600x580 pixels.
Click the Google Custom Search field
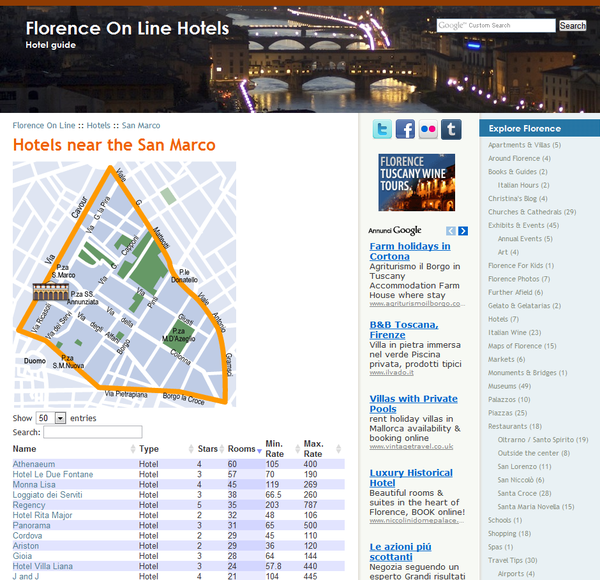click(x=496, y=26)
